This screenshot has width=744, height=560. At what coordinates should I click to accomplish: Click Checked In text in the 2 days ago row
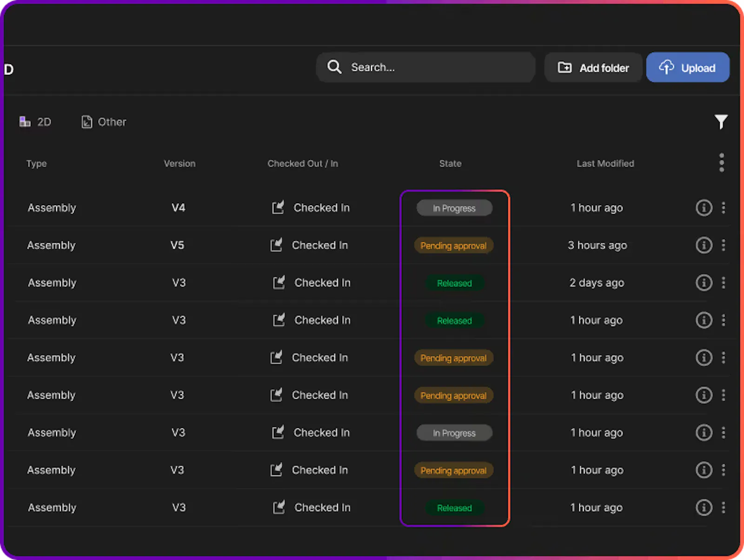[x=323, y=283]
